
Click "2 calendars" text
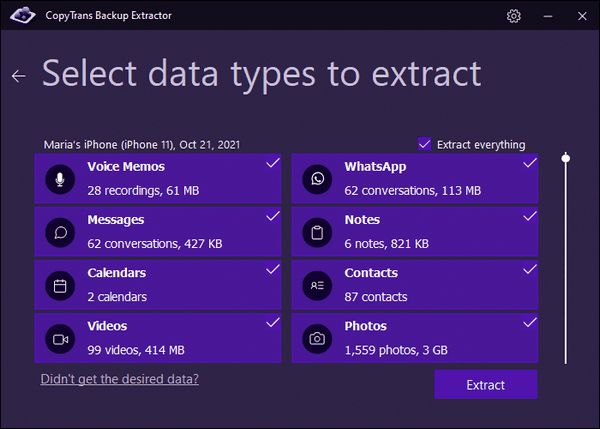(x=117, y=297)
